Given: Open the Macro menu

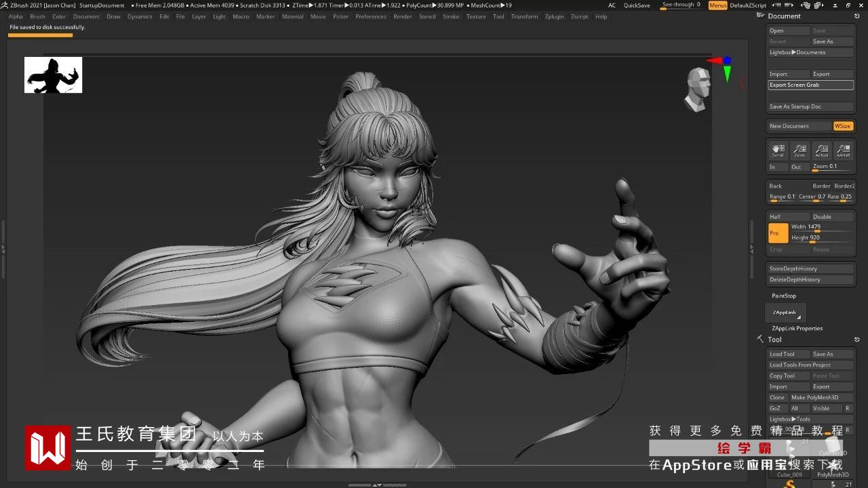Looking at the screenshot, I should click(241, 16).
